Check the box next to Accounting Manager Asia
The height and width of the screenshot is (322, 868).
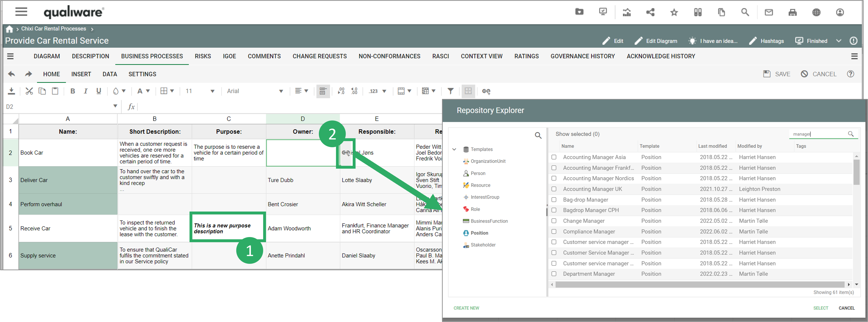pyautogui.click(x=554, y=157)
